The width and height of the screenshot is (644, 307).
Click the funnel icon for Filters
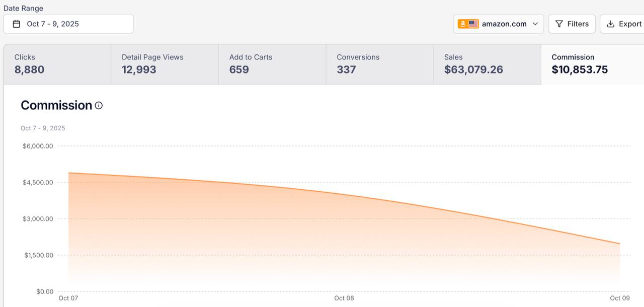(x=559, y=24)
